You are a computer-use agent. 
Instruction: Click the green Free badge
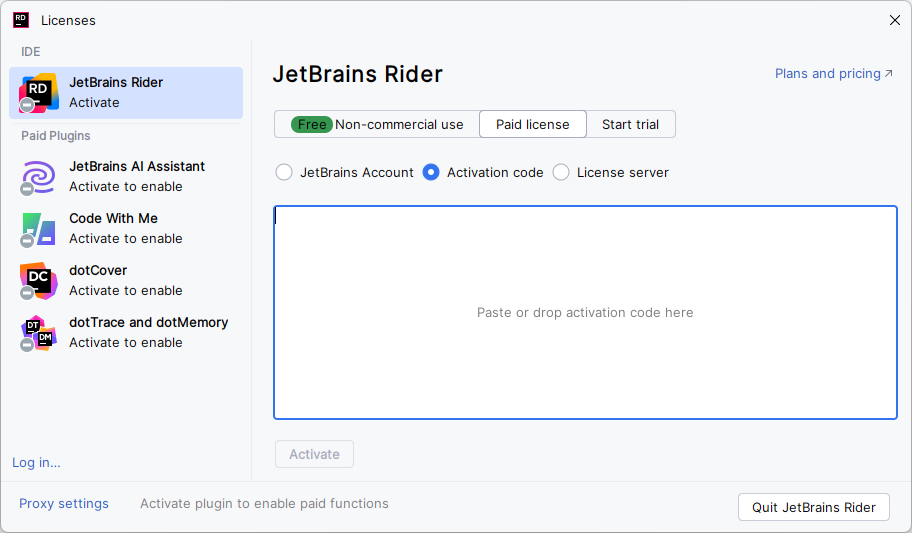click(312, 124)
